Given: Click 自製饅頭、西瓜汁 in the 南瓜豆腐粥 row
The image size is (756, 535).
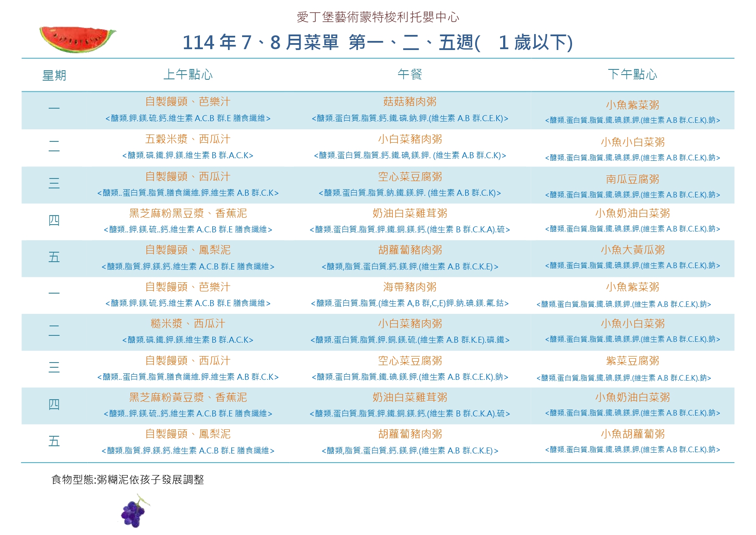Looking at the screenshot, I should (x=188, y=177).
